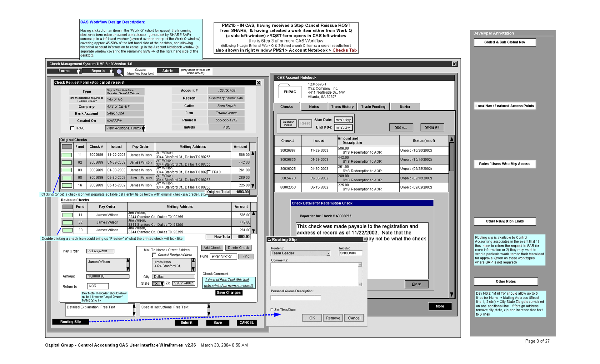Click green check icon for fund 11 original check
The width and height of the screenshot is (600, 364).
pyautogui.click(x=67, y=155)
